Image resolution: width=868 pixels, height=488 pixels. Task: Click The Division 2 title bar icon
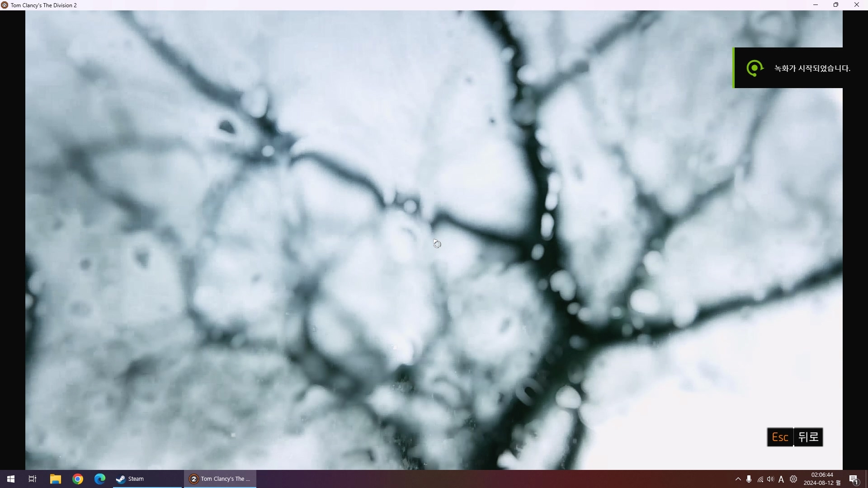click(x=5, y=5)
